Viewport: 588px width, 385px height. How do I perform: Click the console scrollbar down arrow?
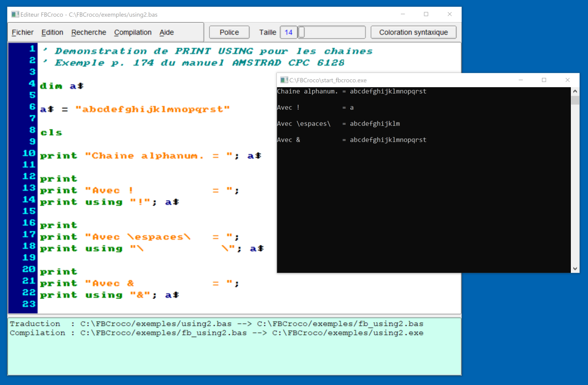[x=575, y=268]
